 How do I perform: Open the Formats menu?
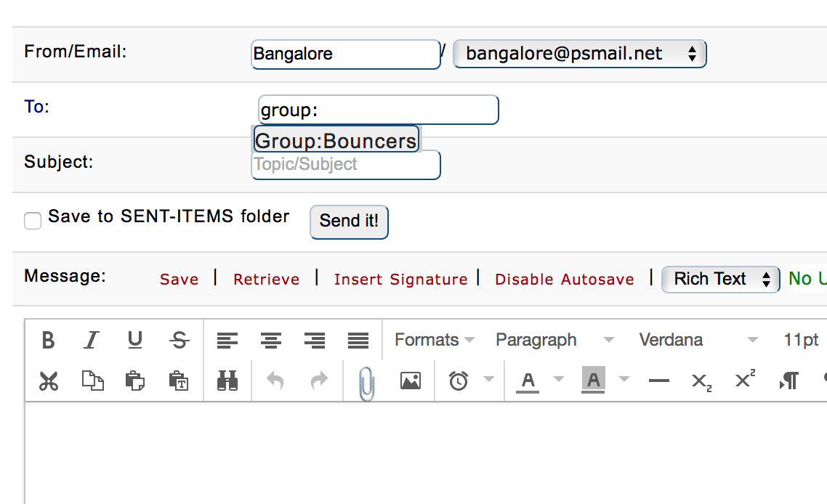[x=435, y=340]
